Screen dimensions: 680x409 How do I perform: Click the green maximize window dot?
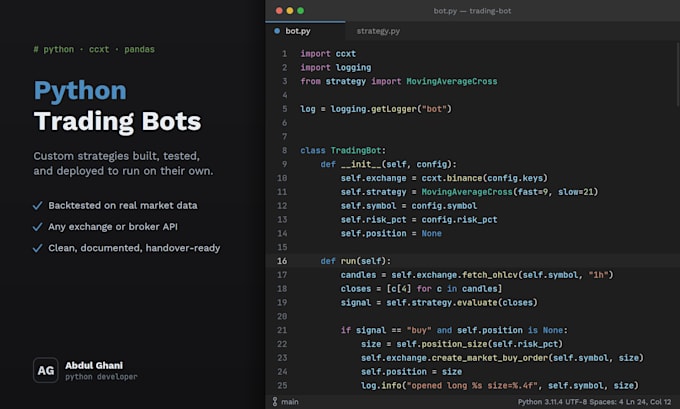coord(301,10)
